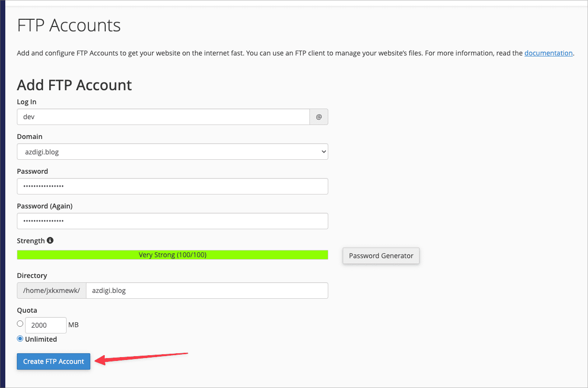Click the @ symbol beside Log In
The image size is (588, 388).
[x=319, y=117]
